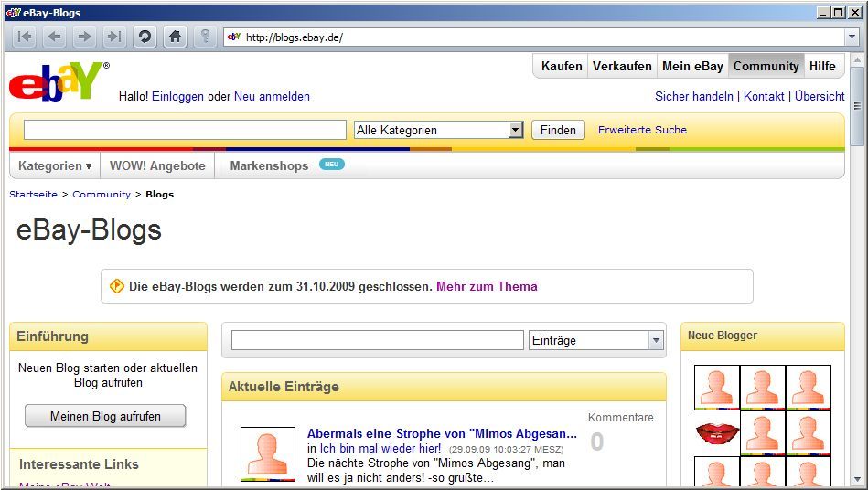Screen dimensions: 868x490
Task: Open Mehr zum Thema link
Action: point(487,286)
